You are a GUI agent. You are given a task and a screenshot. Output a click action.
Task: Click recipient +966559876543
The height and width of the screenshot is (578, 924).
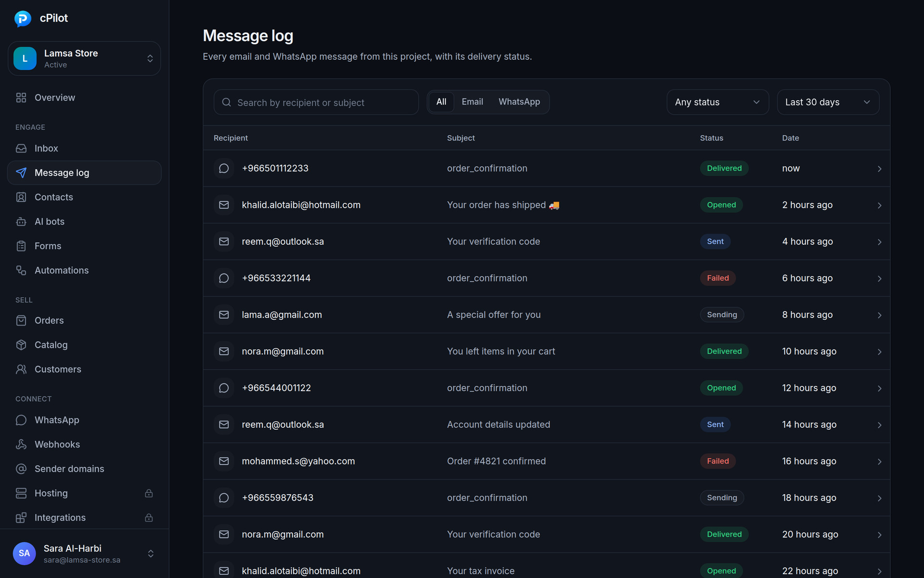pos(278,498)
